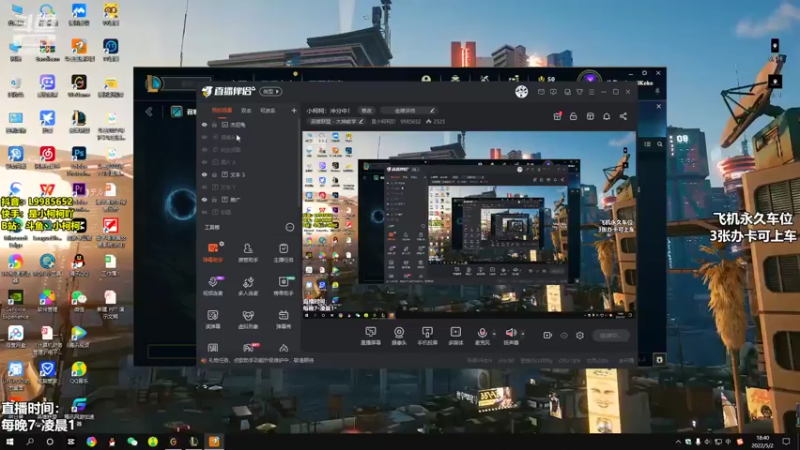Add a 摄像头 camera source
800x450 pixels.
(x=399, y=336)
